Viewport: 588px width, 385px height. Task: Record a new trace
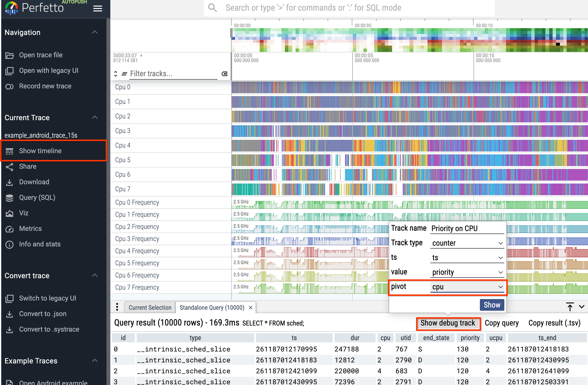(45, 86)
